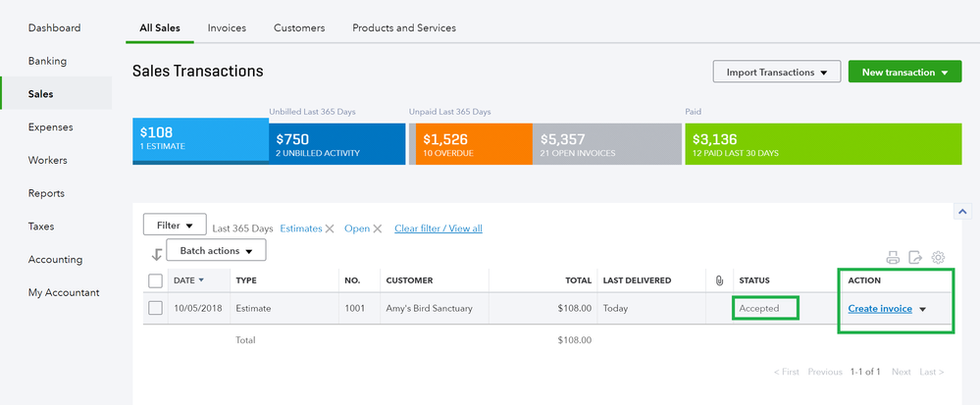The width and height of the screenshot is (980, 405).
Task: Open the Filter dropdown
Action: [x=175, y=226]
